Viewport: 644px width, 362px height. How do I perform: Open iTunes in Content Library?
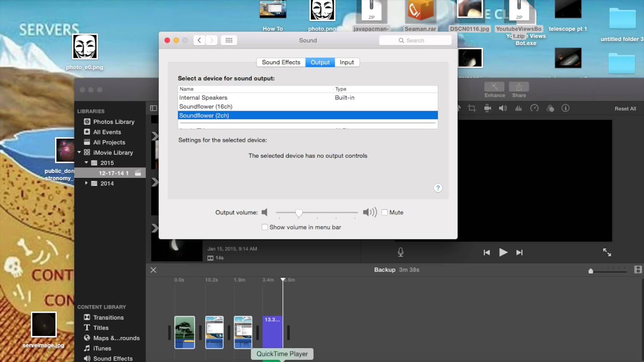click(x=102, y=348)
